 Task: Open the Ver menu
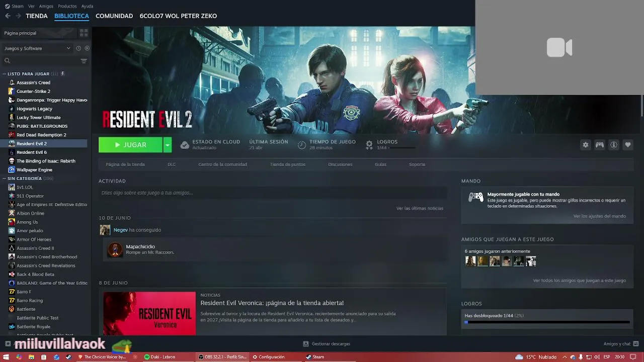coord(31,6)
